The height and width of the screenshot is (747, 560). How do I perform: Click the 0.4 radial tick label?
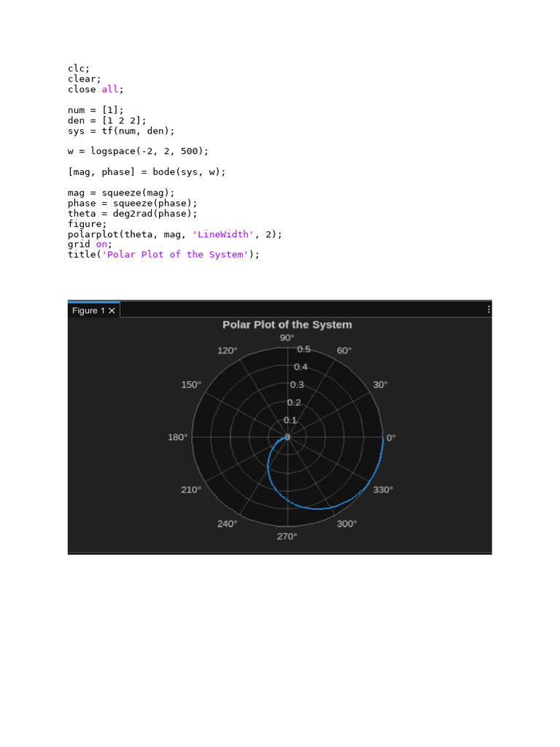coord(300,368)
